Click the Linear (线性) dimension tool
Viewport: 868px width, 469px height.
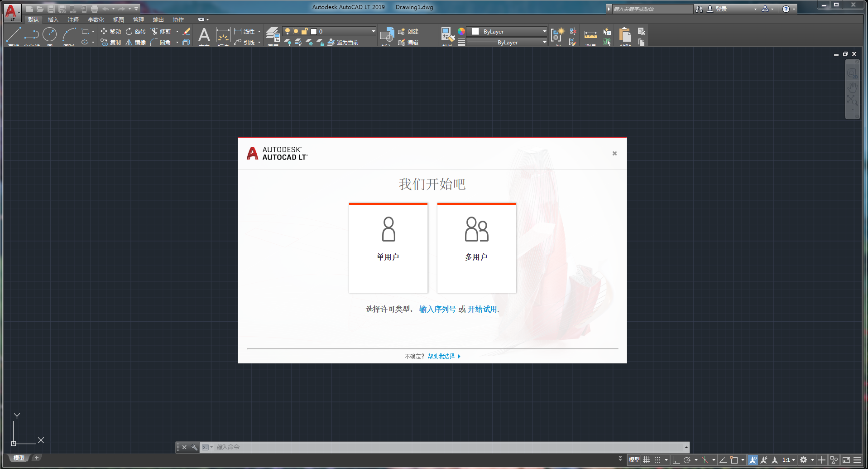tap(245, 31)
